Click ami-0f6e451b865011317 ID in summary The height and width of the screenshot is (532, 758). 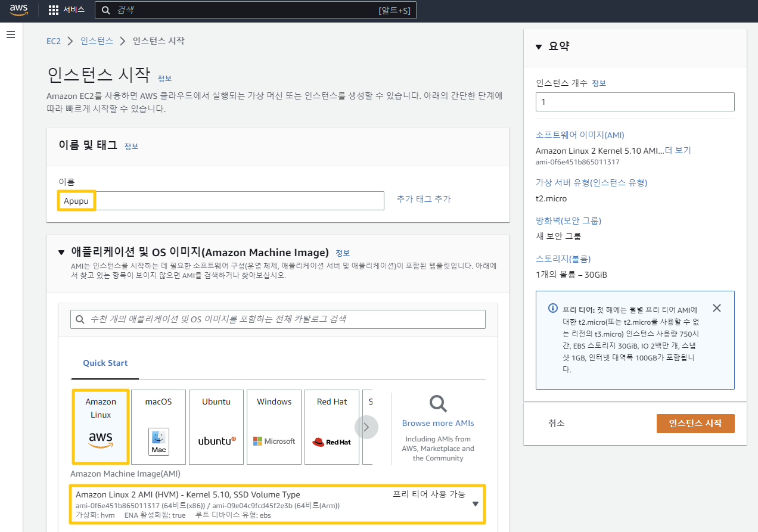(x=577, y=162)
